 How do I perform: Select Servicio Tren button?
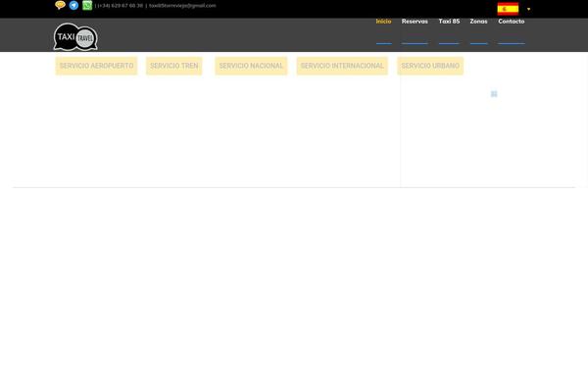(x=174, y=66)
